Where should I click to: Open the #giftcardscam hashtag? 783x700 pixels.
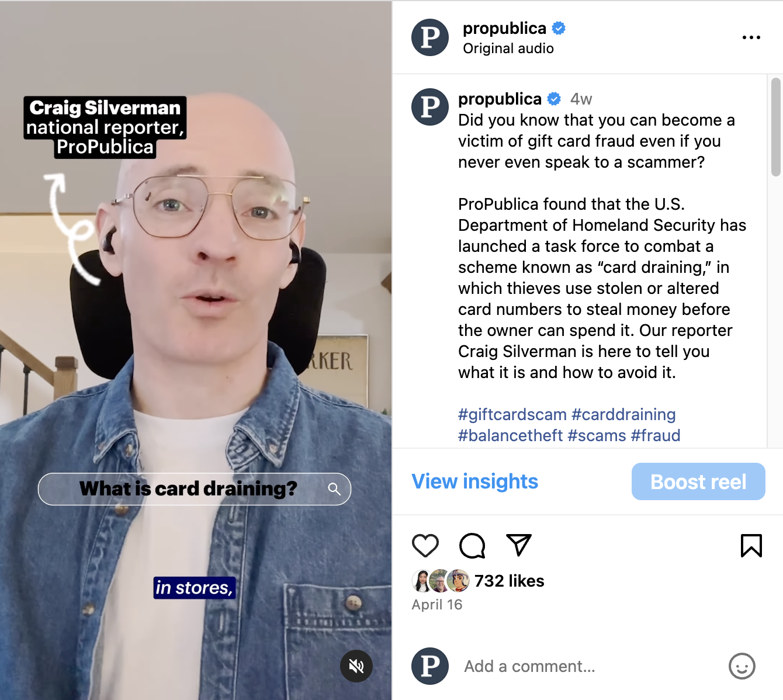coord(512,414)
